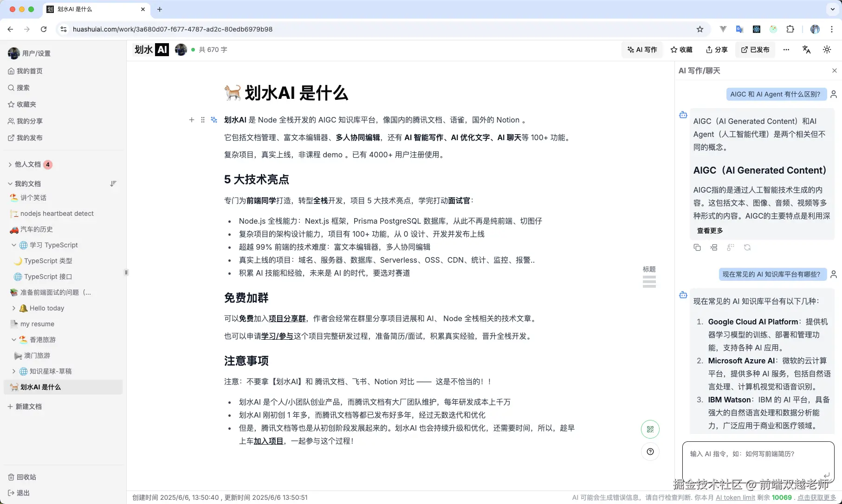
Task: Open the AI 写作 assistant from the toolbar
Action: point(642,50)
